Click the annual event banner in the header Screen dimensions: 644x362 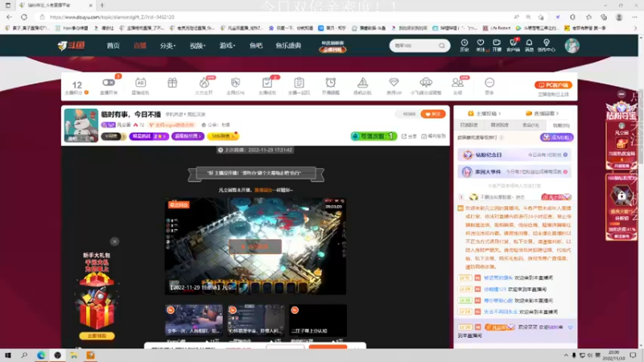click(332, 46)
